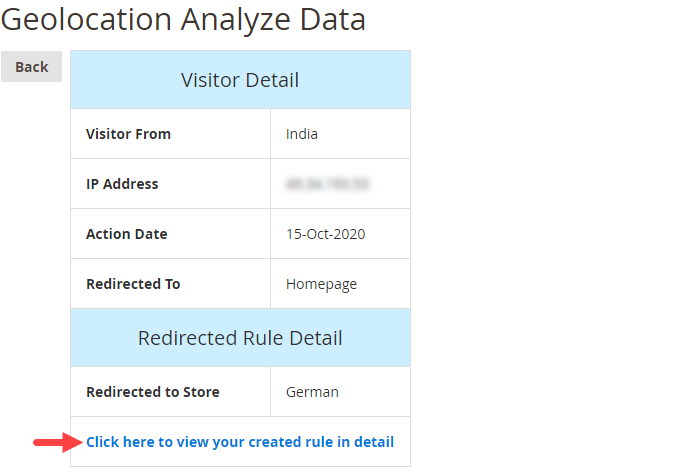Image resolution: width=690 pixels, height=473 pixels.
Task: Select the 'Visitor From' label cell
Action: tap(128, 134)
